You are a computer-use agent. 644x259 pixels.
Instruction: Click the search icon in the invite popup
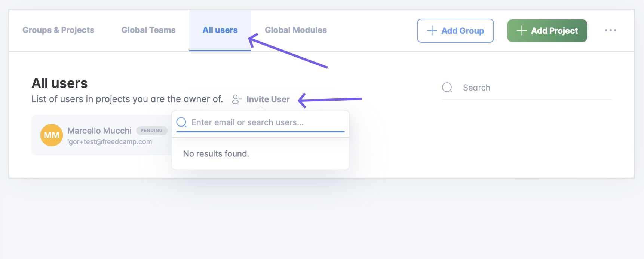point(181,122)
